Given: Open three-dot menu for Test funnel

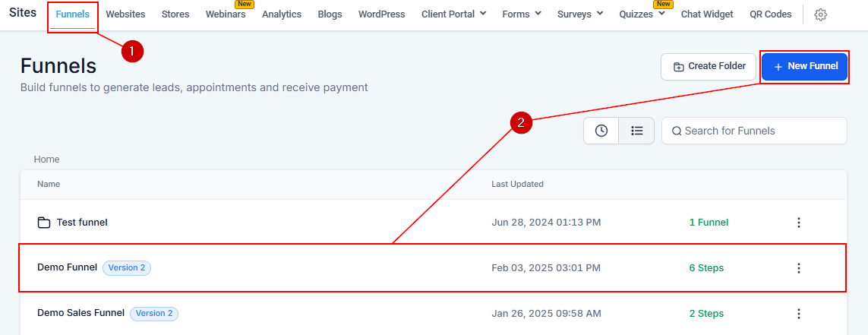Looking at the screenshot, I should [798, 223].
